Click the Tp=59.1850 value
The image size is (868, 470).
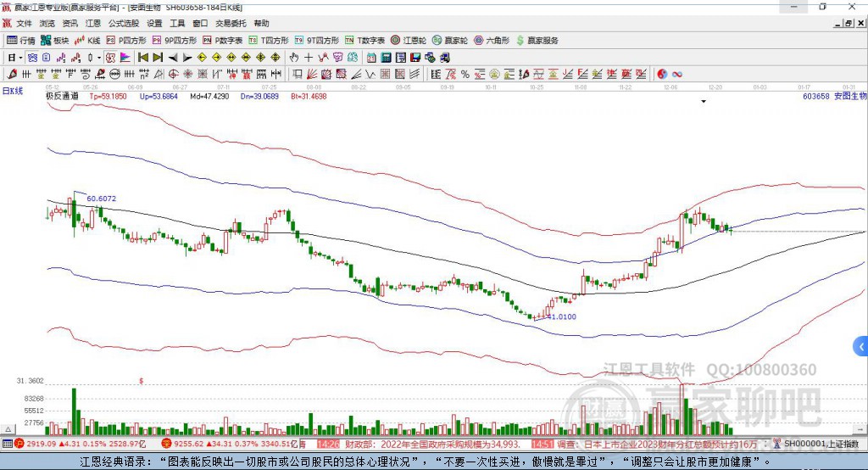pos(108,96)
